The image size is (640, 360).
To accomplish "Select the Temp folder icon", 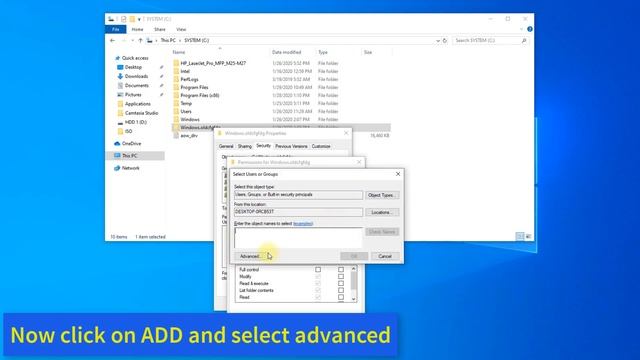I will click(x=176, y=103).
